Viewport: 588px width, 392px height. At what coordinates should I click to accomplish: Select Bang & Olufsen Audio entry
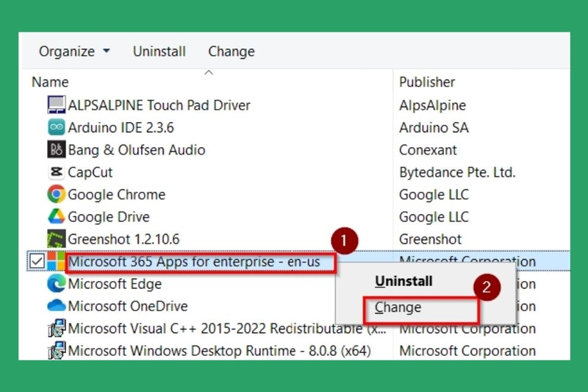point(137,150)
